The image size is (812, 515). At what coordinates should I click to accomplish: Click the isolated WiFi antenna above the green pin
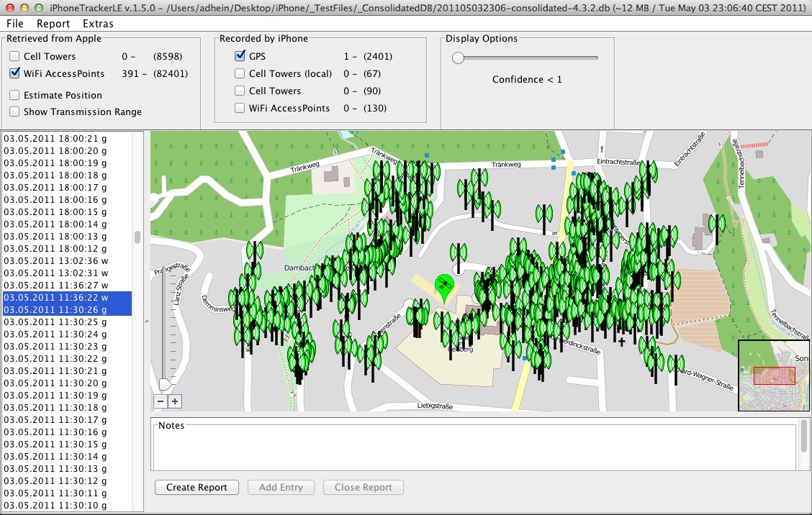(x=459, y=257)
